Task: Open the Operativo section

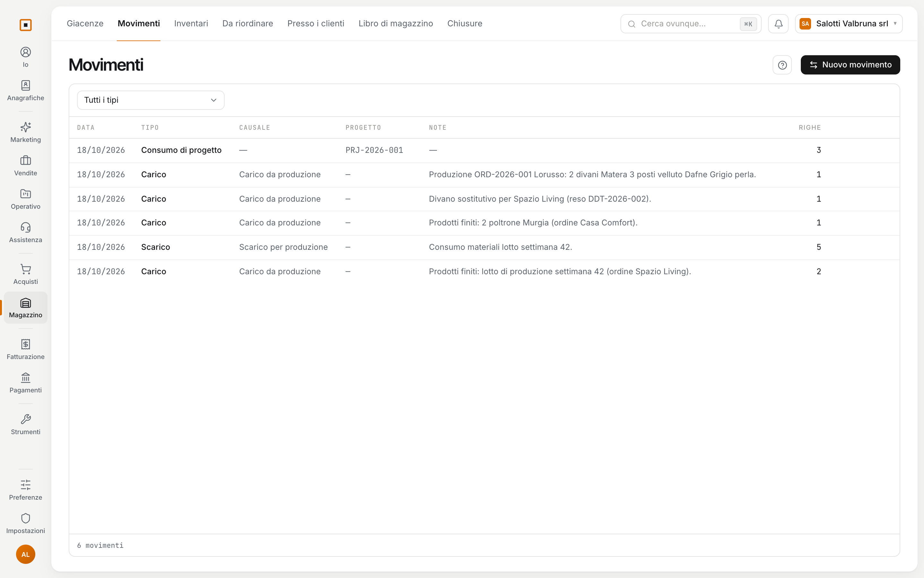Action: tap(26, 199)
